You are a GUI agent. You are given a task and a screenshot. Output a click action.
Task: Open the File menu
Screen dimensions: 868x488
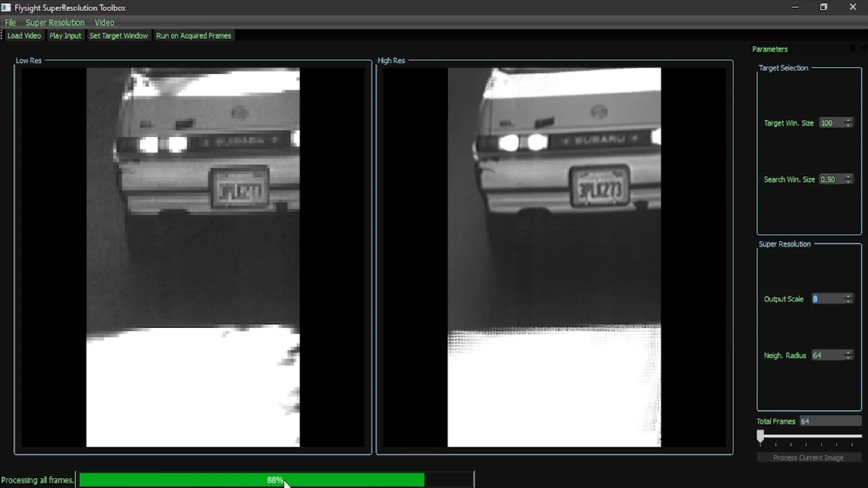(10, 23)
